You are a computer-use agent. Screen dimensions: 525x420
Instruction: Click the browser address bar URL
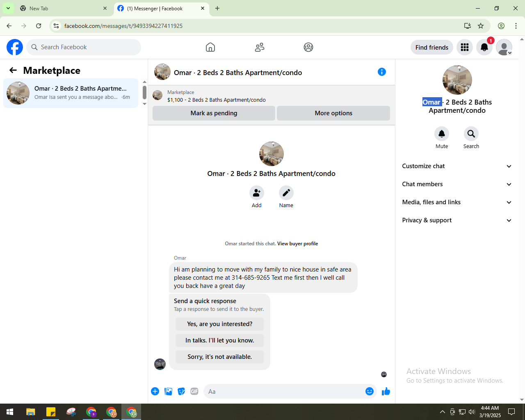(123, 26)
